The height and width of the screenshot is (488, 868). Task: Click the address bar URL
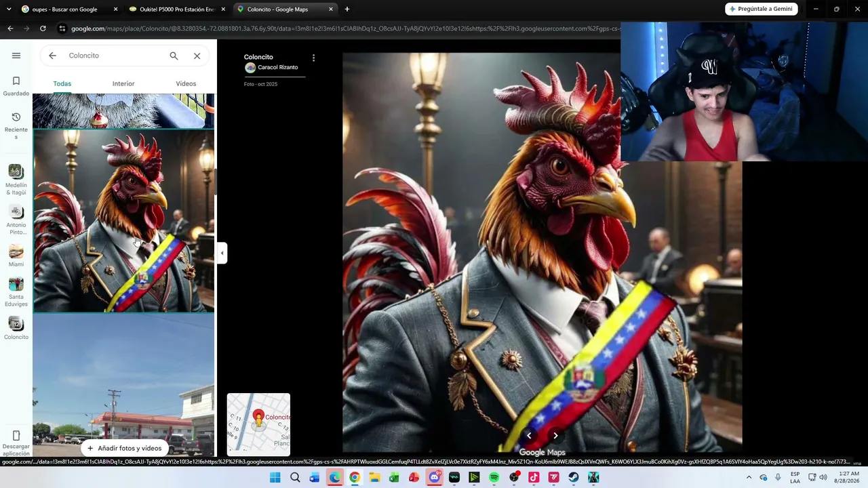[344, 28]
